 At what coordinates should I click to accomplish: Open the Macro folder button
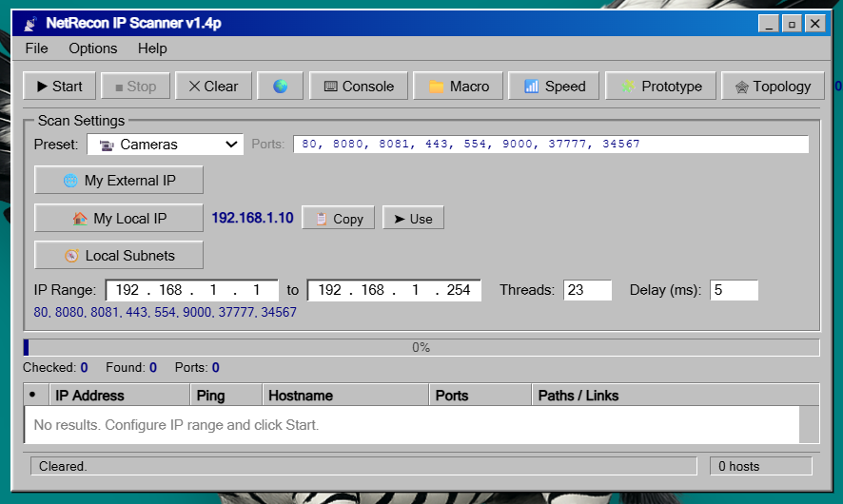tap(458, 86)
